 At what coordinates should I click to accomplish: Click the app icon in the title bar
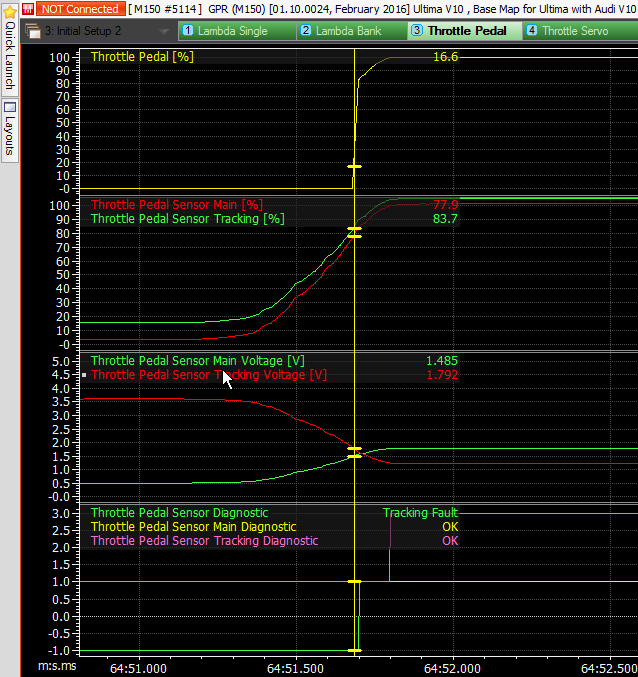[27, 9]
